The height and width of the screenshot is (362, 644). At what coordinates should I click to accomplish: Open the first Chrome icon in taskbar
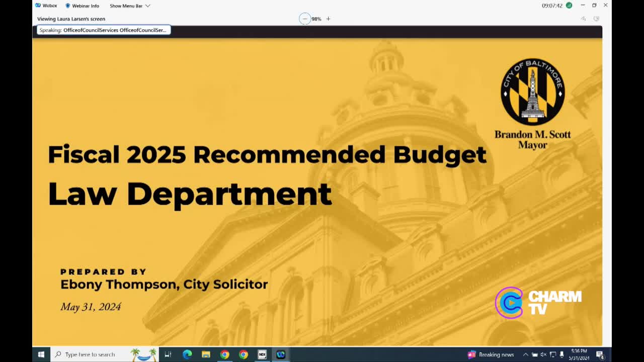click(224, 354)
